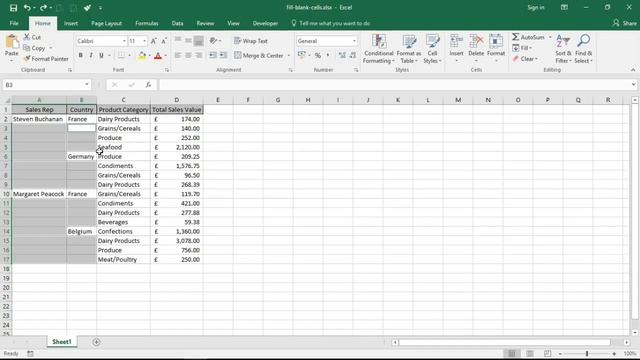This screenshot has height=360, width=640.
Task: Open the Fill Color dropdown arrow
Action: (150, 56)
